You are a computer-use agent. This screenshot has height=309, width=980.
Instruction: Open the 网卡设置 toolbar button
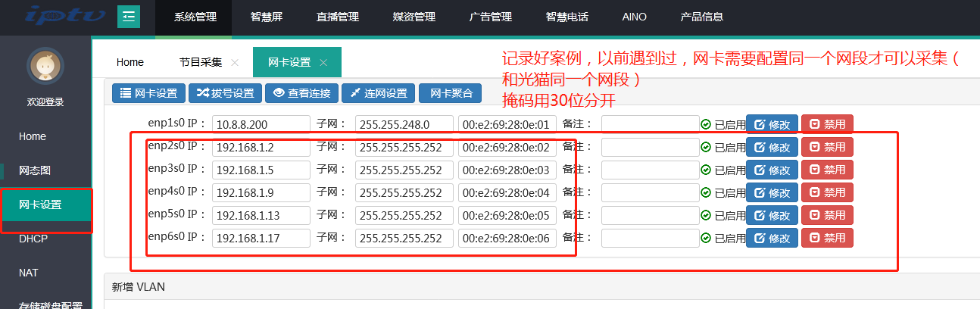[148, 93]
